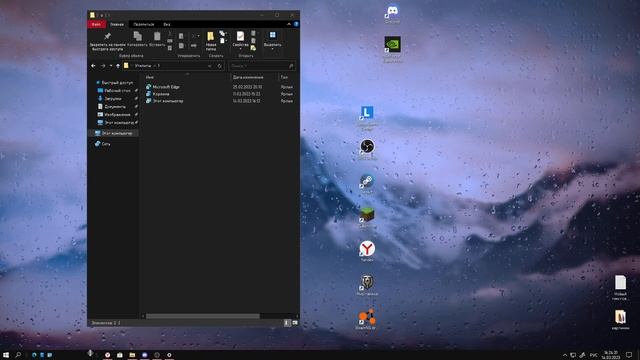Click Yandex browser icon on taskbar
640x360 pixels.
[x=107, y=355]
